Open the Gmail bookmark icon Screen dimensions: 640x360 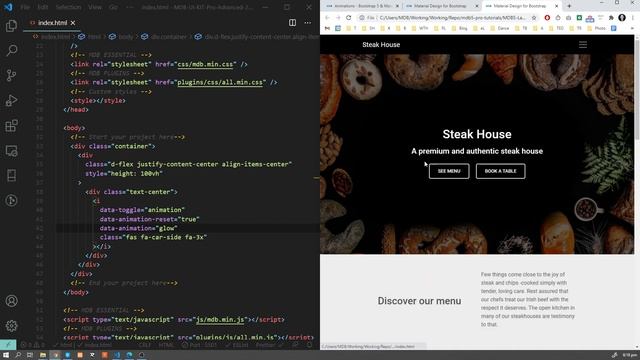pyautogui.click(x=327, y=28)
